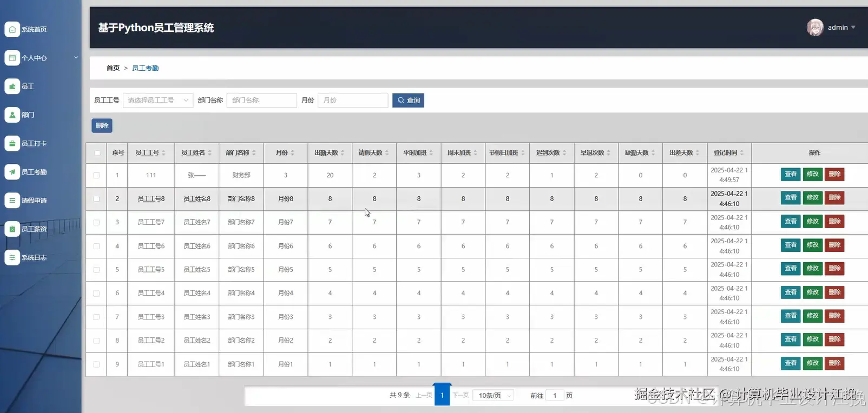Click the go-to page number field
The width and height of the screenshot is (868, 413).
coord(555,396)
